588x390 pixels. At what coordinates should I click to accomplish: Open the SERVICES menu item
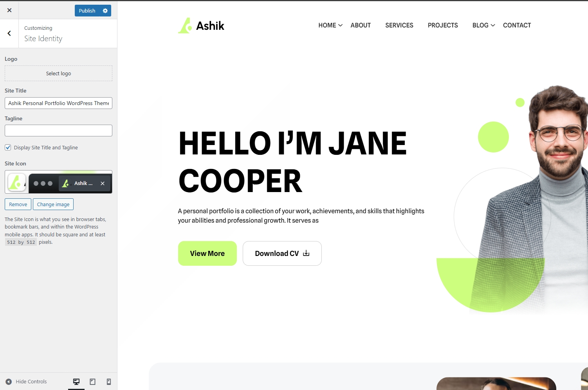pos(399,25)
